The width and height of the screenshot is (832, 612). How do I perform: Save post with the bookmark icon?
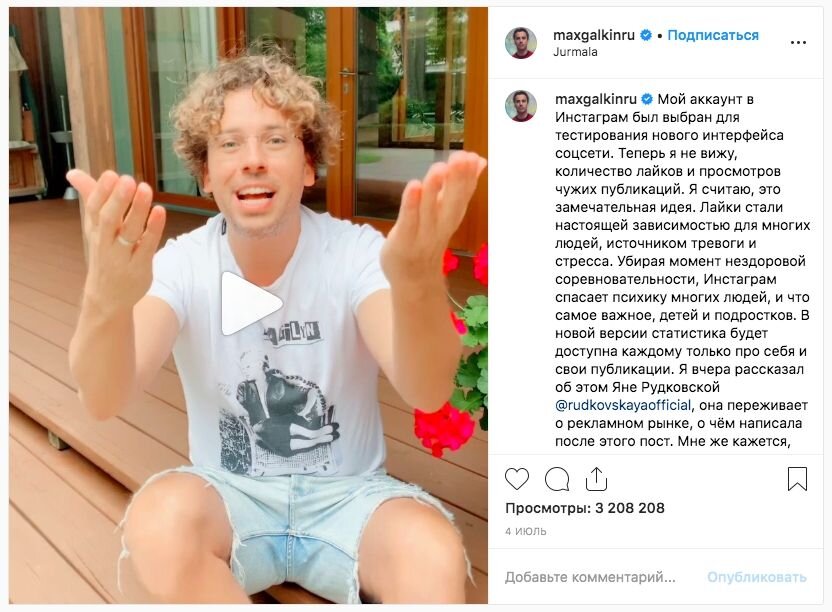coord(797,479)
